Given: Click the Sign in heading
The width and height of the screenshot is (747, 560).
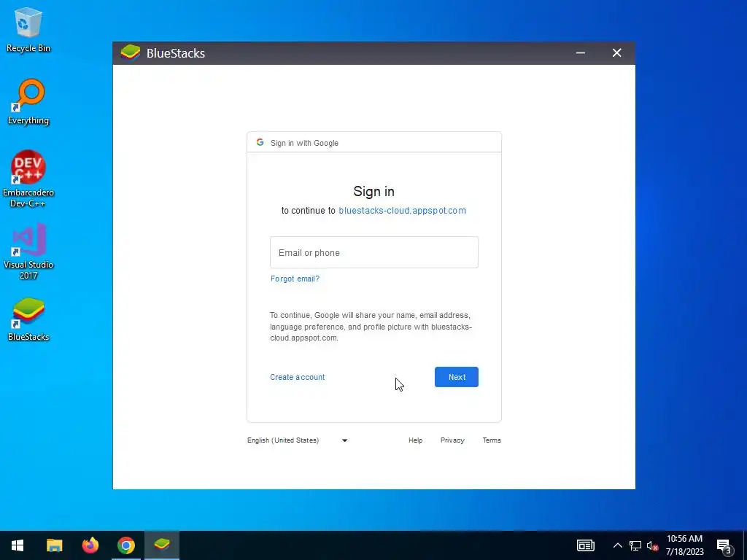Looking at the screenshot, I should point(374,192).
